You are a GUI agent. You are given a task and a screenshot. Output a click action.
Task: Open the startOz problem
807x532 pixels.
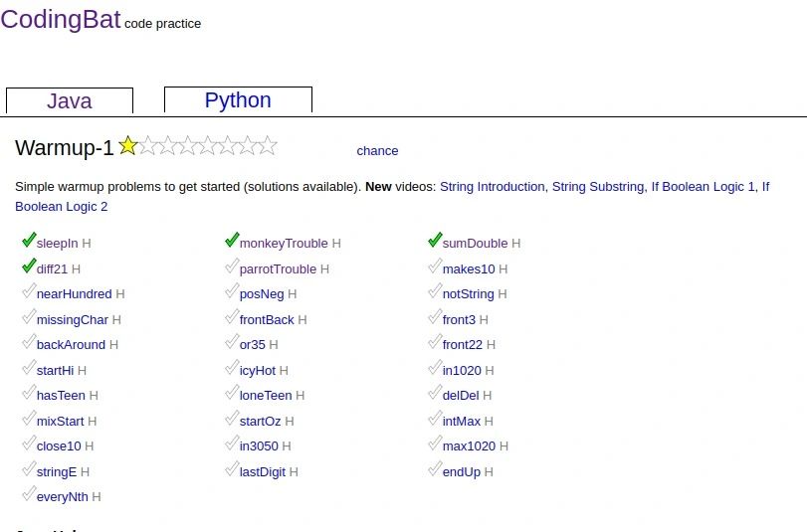260,422
